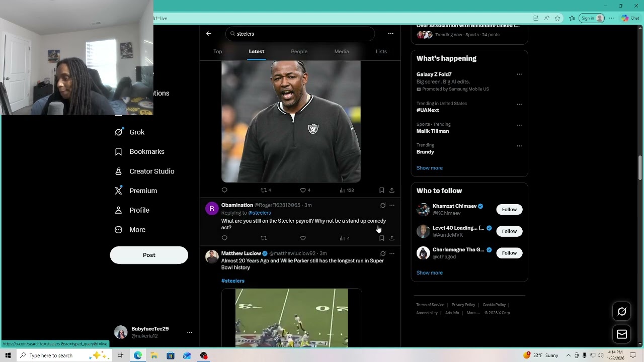Open account menu next to BabyfaceTee29
644x362 pixels.
tap(190, 332)
